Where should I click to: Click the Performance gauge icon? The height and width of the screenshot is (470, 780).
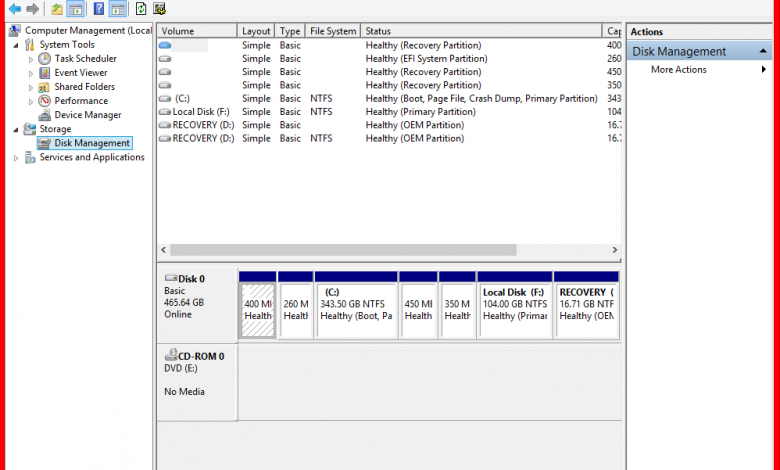pyautogui.click(x=45, y=101)
